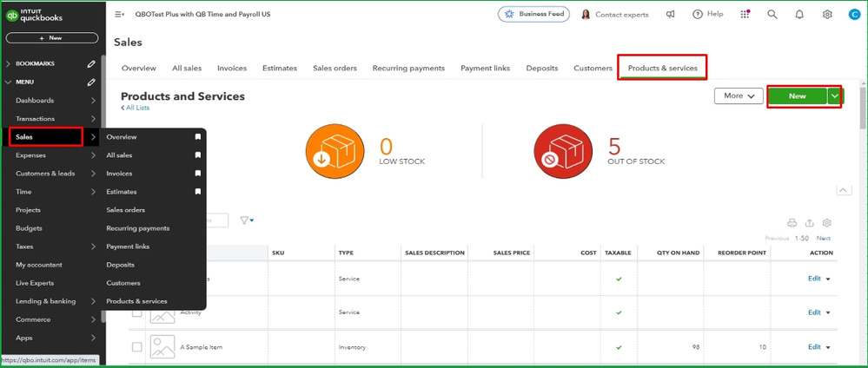Screen dimensions: 868x368
Task: Click the search magnifier icon
Action: [772, 15]
